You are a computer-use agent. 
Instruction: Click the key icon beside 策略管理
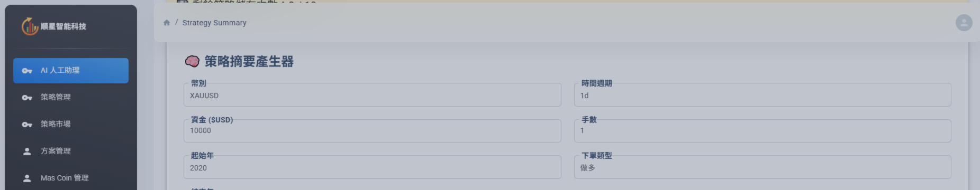click(27, 98)
